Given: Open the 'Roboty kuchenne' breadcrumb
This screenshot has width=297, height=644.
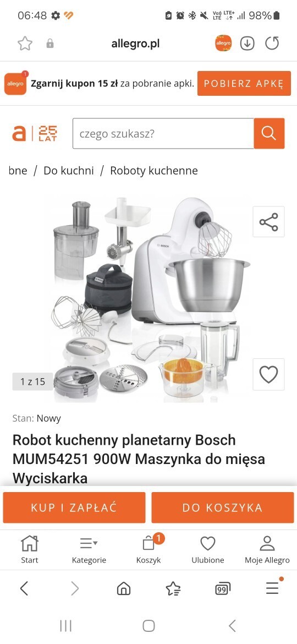Looking at the screenshot, I should coord(154,171).
